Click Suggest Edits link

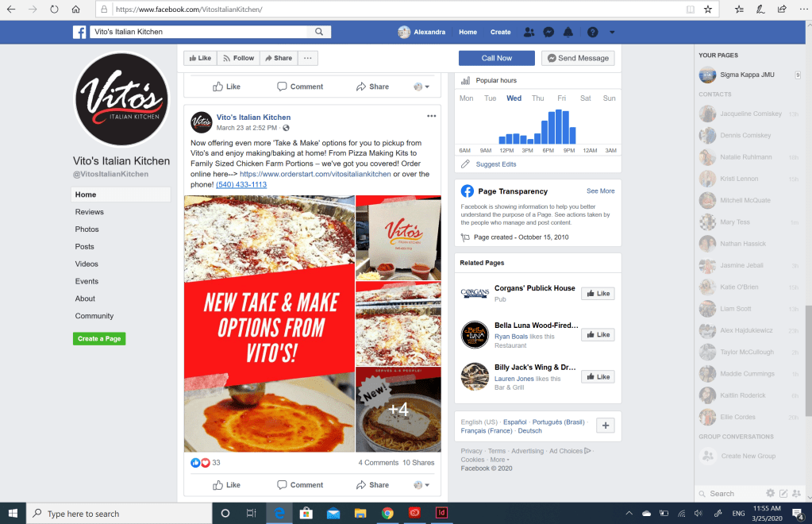coord(496,164)
